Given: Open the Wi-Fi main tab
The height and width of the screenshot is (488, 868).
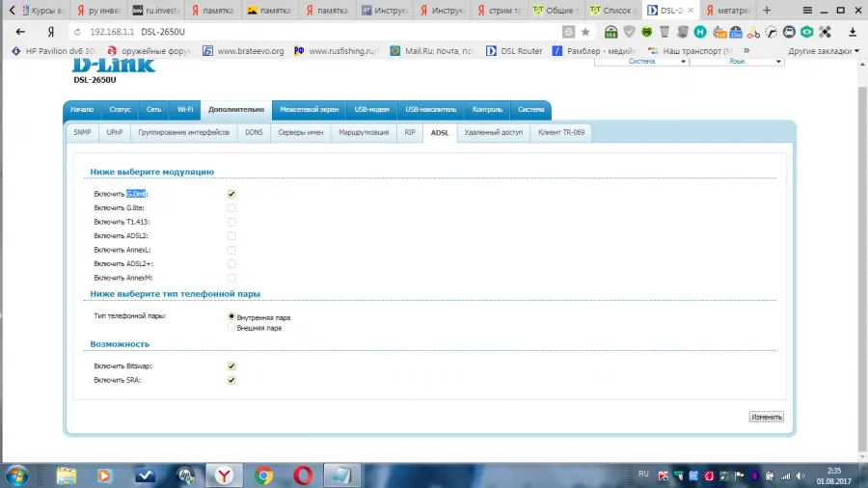Looking at the screenshot, I should 185,110.
